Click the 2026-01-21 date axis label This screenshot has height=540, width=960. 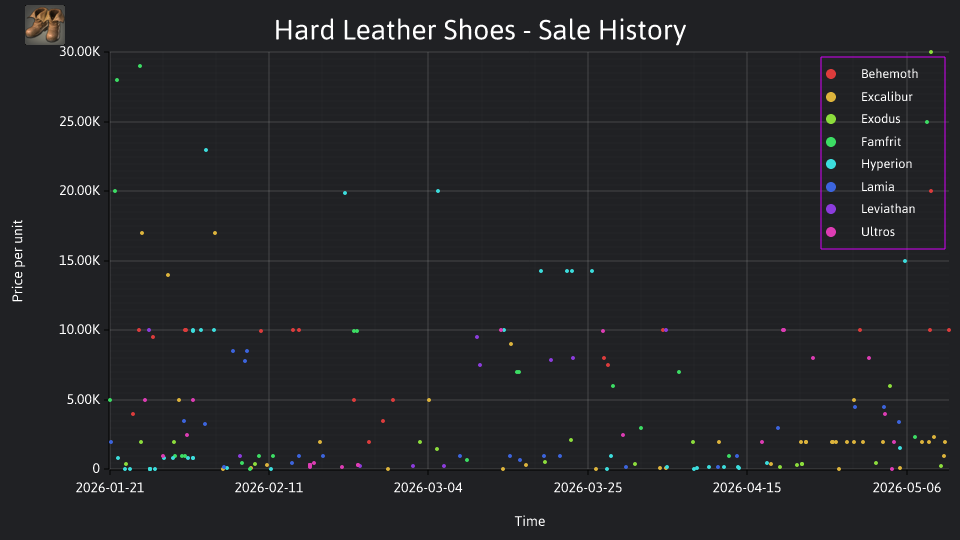(110, 488)
